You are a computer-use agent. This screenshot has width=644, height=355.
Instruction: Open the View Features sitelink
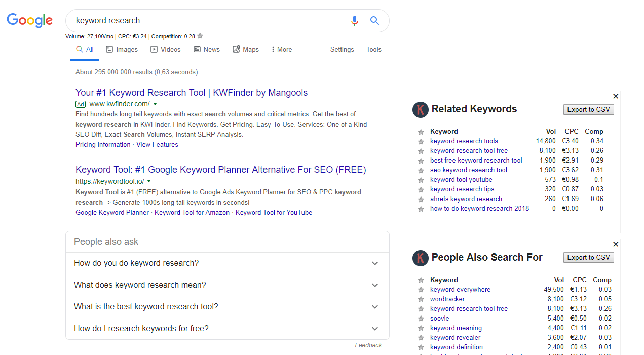[157, 145]
